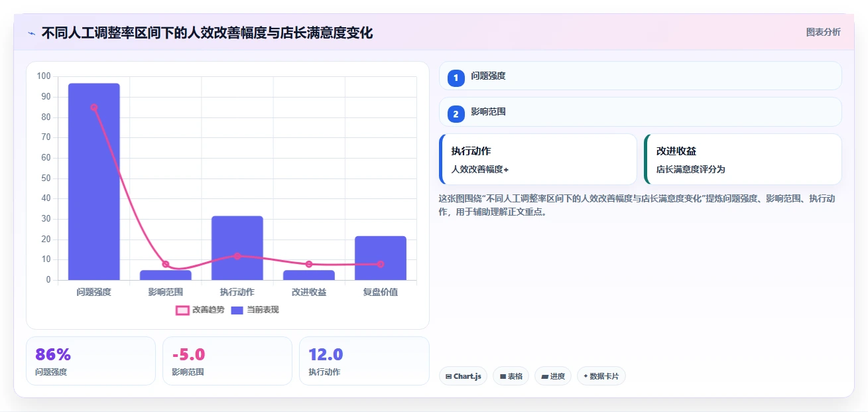Click the 表格 tag
The height and width of the screenshot is (412, 868).
pyautogui.click(x=511, y=376)
